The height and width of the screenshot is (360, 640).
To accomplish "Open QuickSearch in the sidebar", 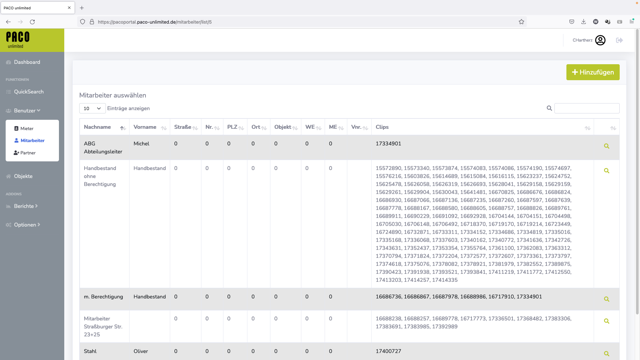I will click(29, 92).
